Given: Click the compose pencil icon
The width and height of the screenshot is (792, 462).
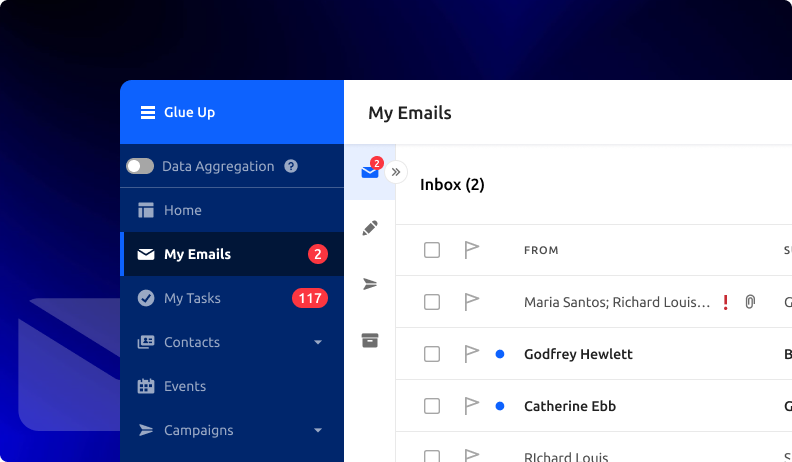Looking at the screenshot, I should pos(370,228).
